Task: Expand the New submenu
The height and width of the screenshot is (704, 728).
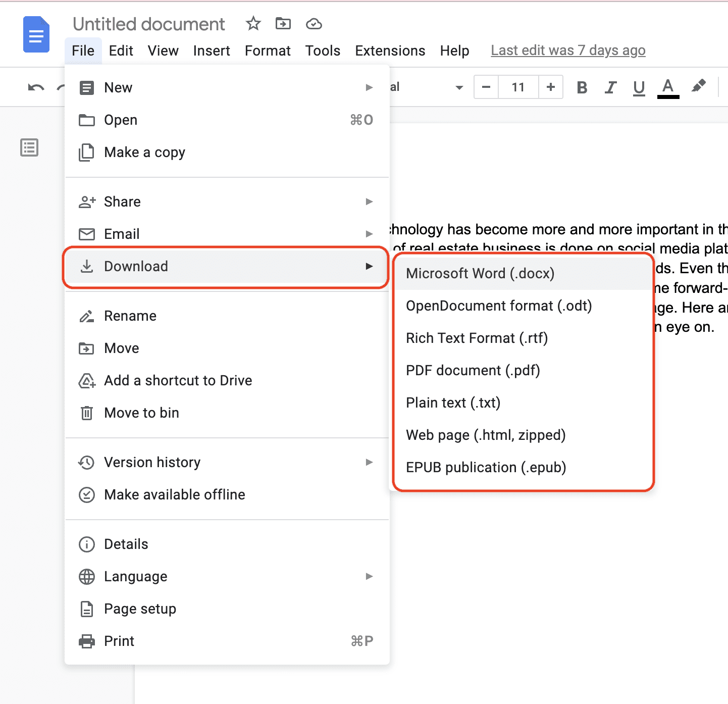Action: point(369,87)
